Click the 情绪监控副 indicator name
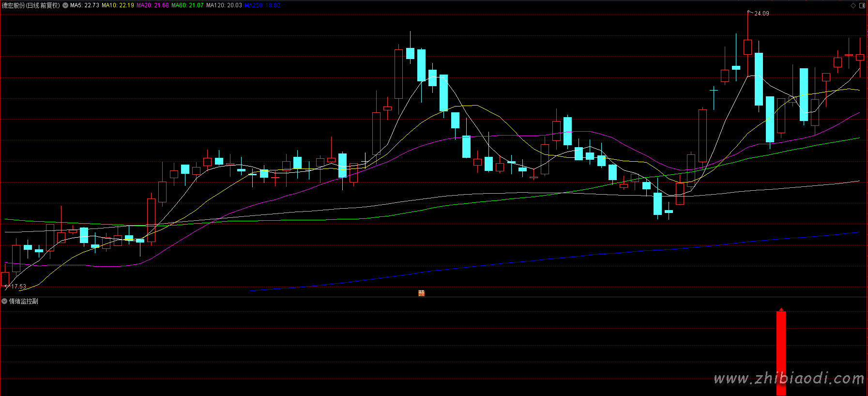Image resolution: width=868 pixels, height=396 pixels. 23,301
